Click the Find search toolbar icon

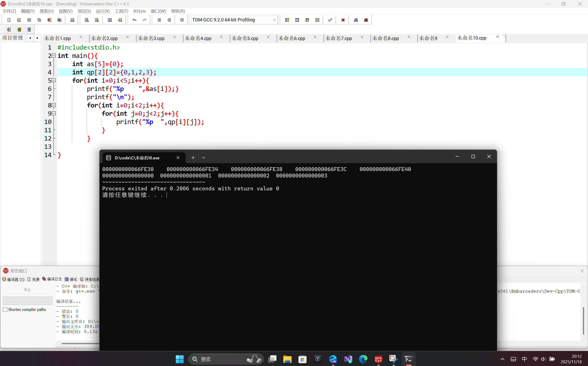[87, 20]
